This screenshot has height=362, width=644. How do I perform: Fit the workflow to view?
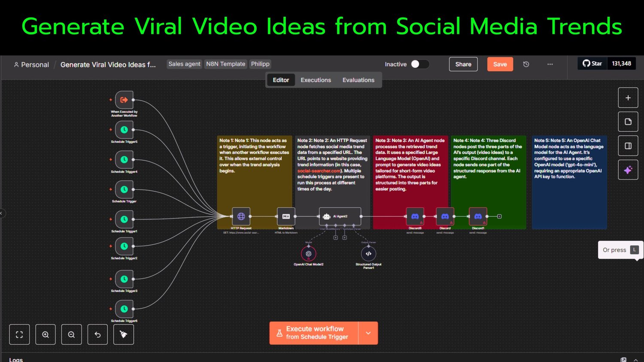(x=19, y=335)
